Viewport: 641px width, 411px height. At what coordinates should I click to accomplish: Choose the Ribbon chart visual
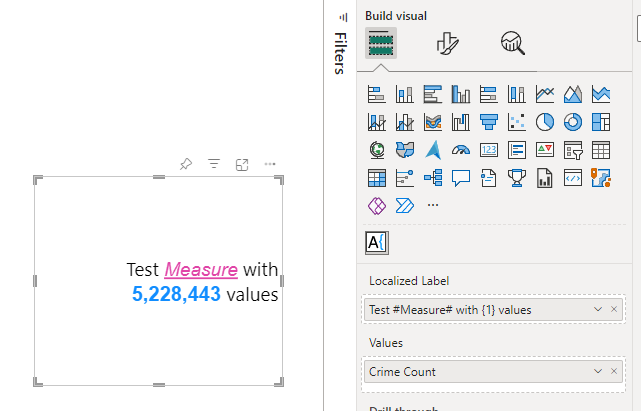coord(433,122)
